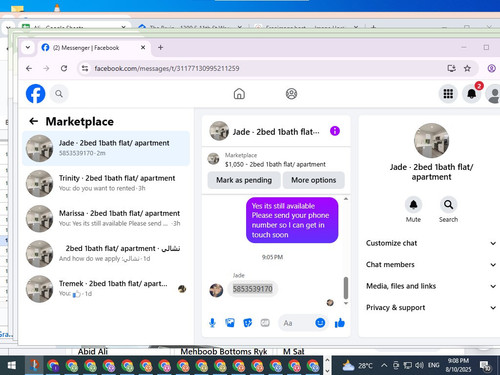Click Jade's sender avatar beside phone number
This screenshot has height=375, width=500.
point(216,290)
